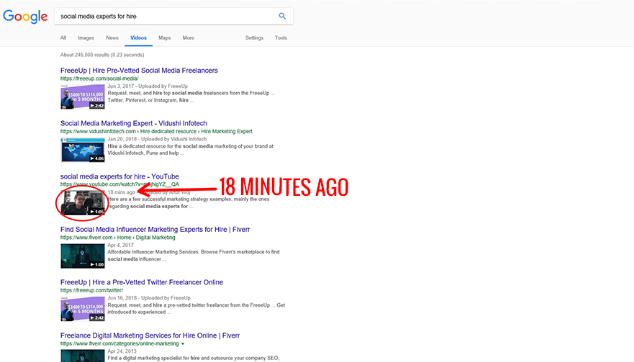This screenshot has width=634, height=362.
Task: Click the Google logo
Action: click(25, 17)
